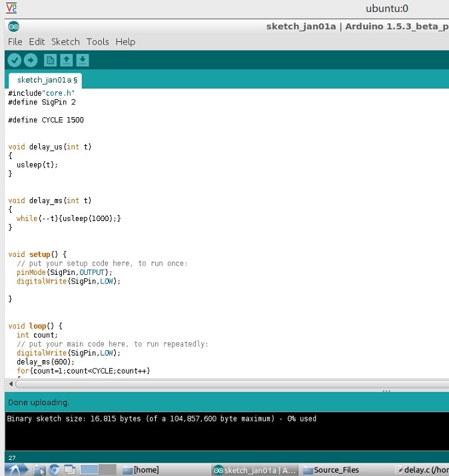Click the 'void delay_ms(int t)' line
Image resolution: width=449 pixels, height=476 pixels.
pos(50,200)
